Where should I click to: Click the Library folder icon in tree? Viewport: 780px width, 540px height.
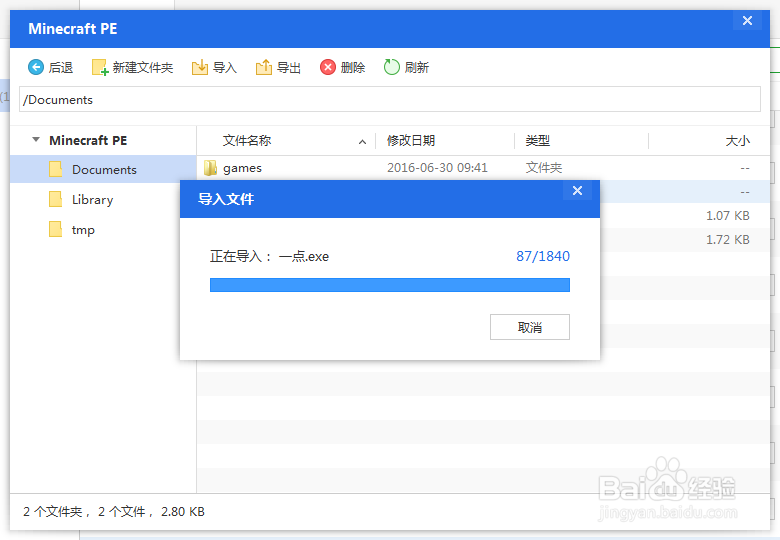(x=56, y=199)
